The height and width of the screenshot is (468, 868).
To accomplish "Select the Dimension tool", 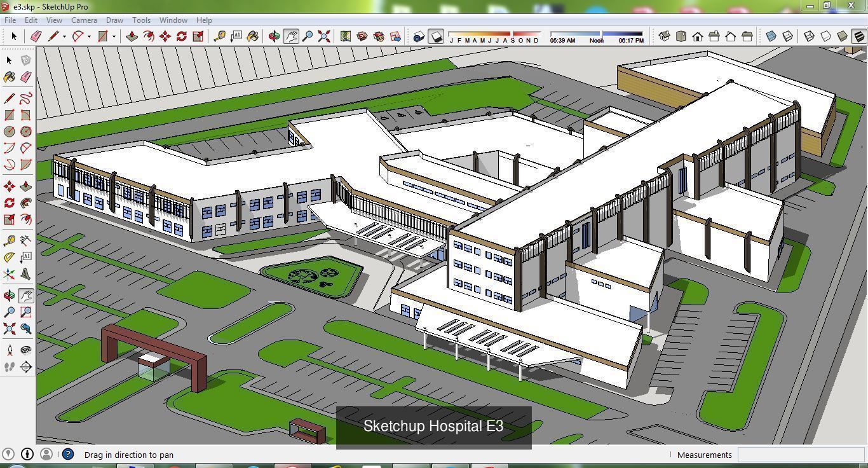I will tap(25, 240).
